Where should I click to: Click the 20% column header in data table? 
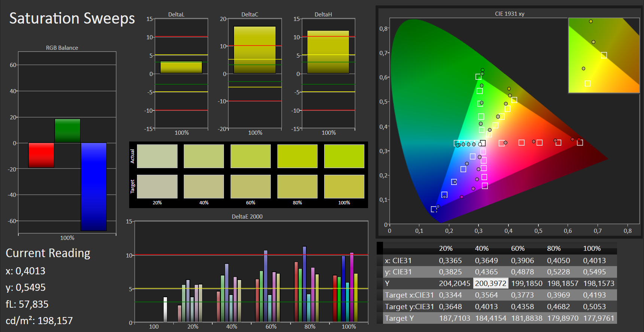[446, 249]
